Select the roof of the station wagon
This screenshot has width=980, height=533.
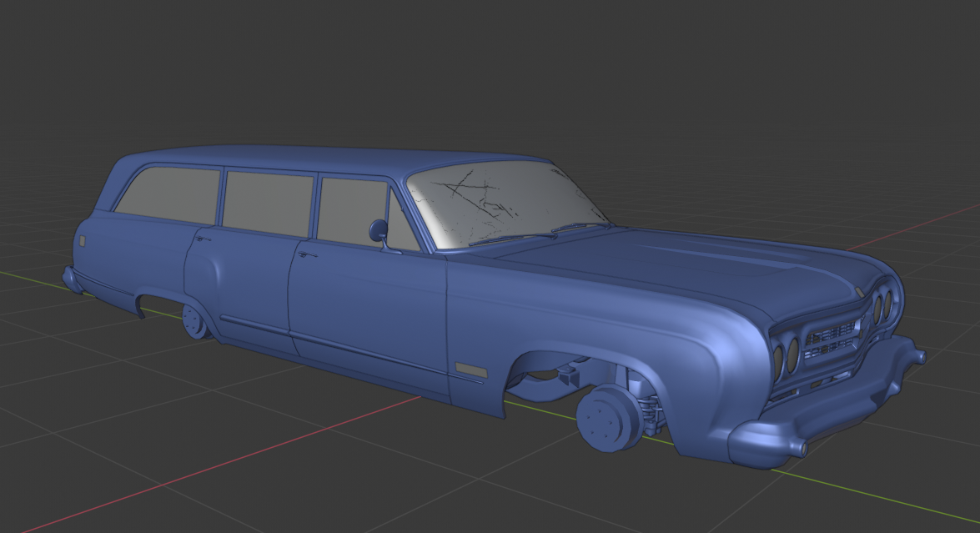325,158
